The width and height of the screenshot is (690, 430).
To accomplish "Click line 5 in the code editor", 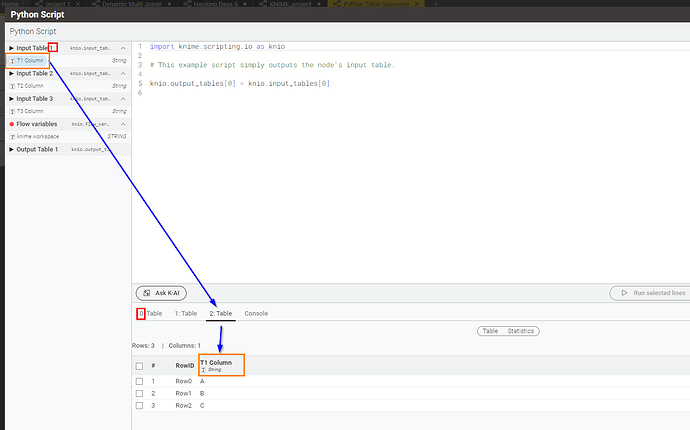I will [x=240, y=83].
